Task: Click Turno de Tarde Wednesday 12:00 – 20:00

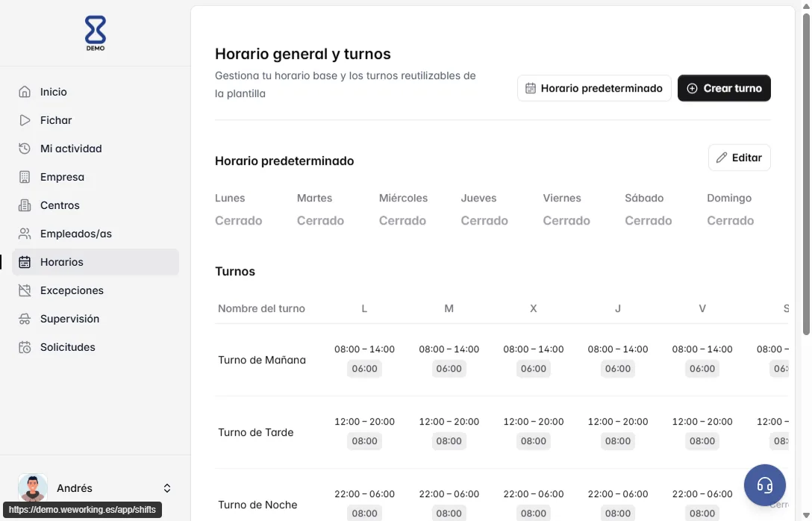Action: [534, 422]
